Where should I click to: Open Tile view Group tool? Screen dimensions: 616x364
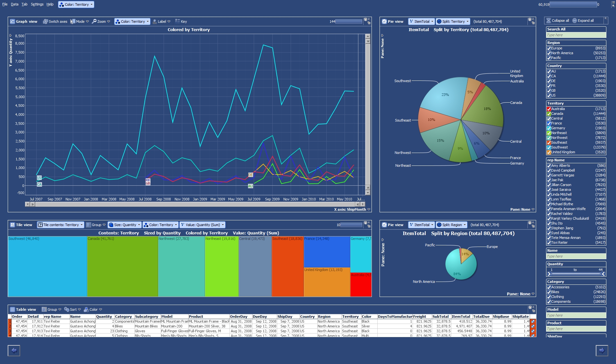tap(96, 225)
